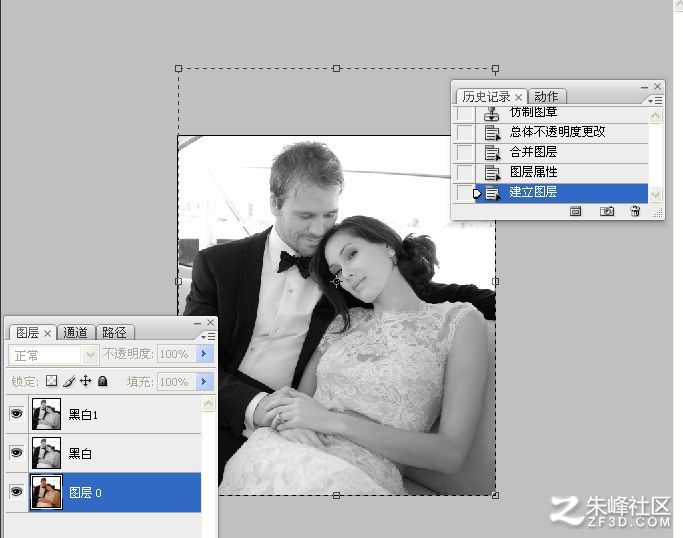Select the 黑白1 layer thumbnail
The height and width of the screenshot is (538, 683).
47,414
